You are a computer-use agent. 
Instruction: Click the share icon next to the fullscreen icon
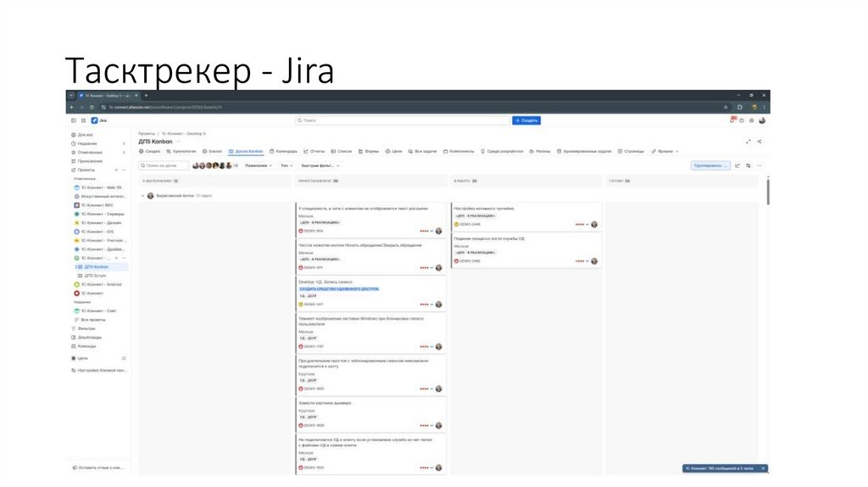coord(759,142)
